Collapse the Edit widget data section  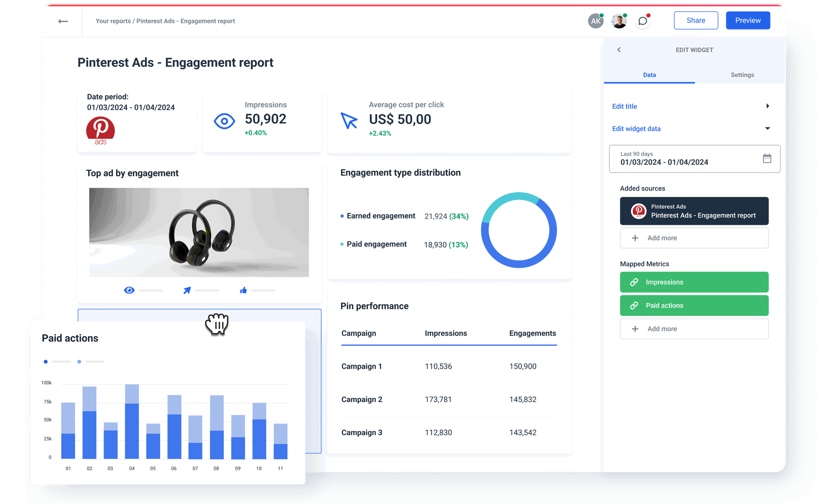[768, 128]
